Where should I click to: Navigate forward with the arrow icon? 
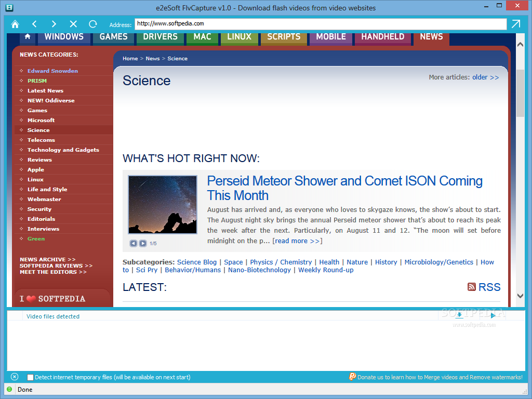(x=54, y=24)
